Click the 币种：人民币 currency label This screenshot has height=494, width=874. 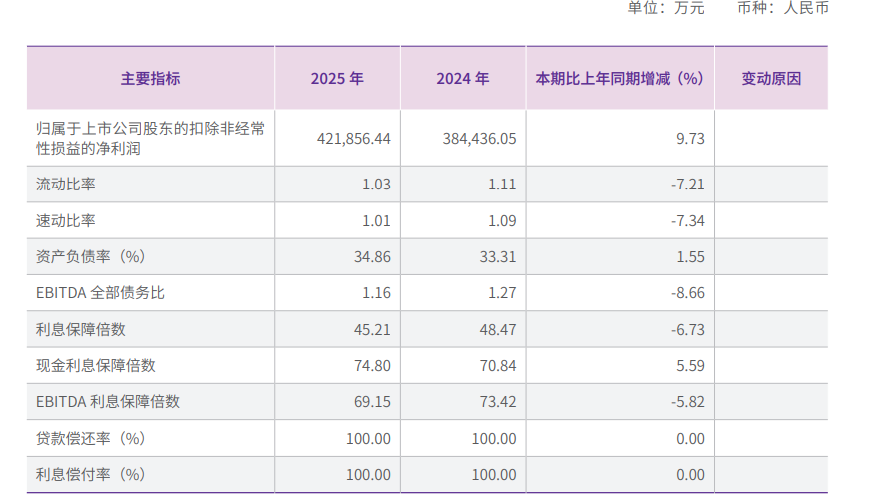point(782,9)
